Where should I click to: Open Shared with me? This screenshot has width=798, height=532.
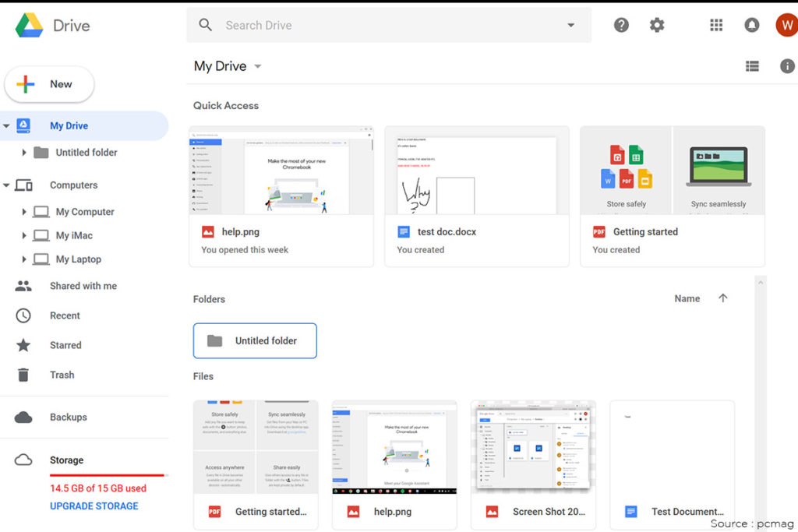point(83,286)
